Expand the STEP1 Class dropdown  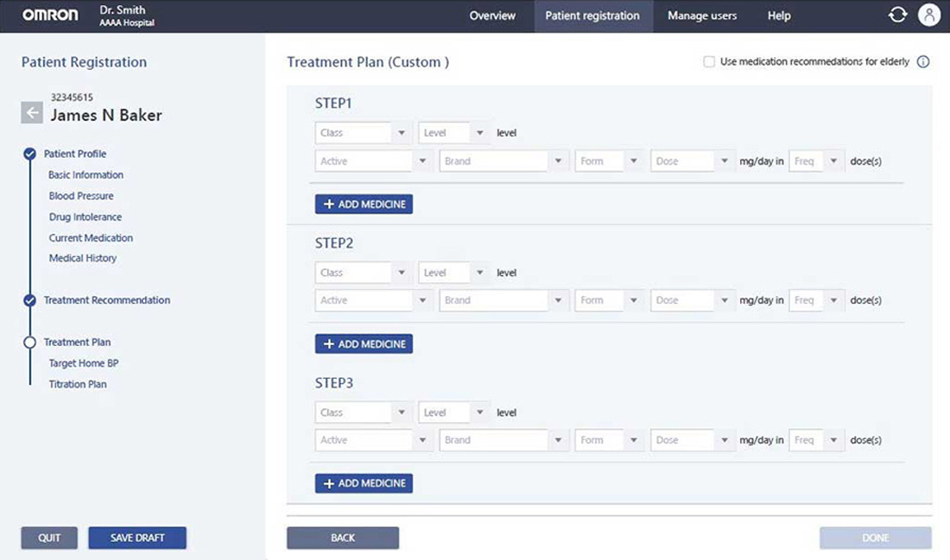click(363, 133)
